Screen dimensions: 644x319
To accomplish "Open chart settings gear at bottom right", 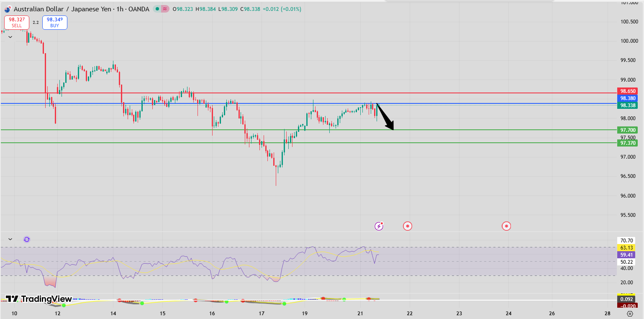I will [x=630, y=314].
